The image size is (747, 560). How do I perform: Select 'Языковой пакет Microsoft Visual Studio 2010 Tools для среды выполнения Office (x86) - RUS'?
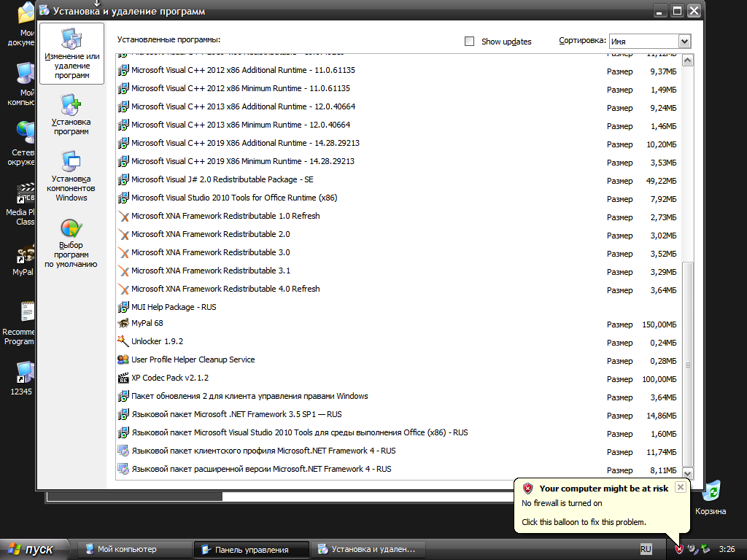coord(400,433)
